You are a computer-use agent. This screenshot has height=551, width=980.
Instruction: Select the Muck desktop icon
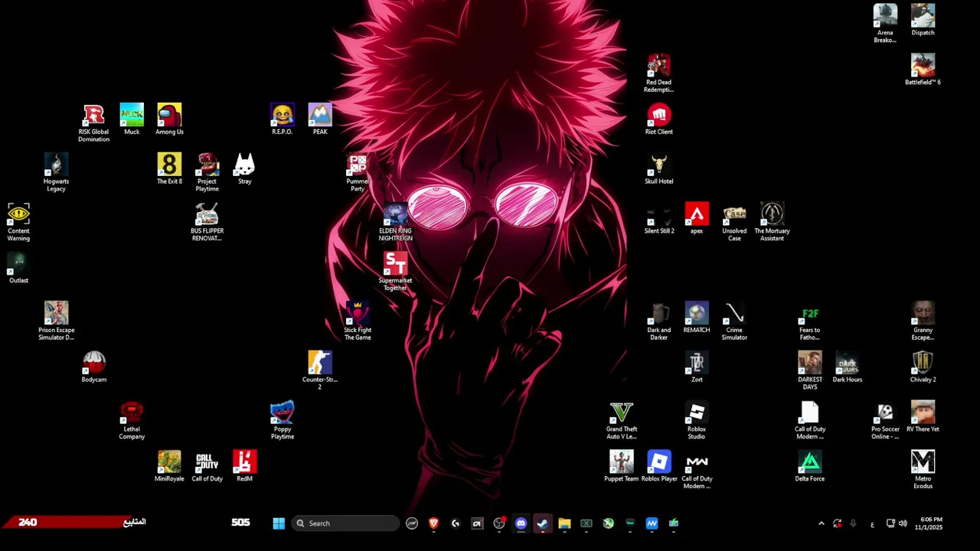coord(132,119)
